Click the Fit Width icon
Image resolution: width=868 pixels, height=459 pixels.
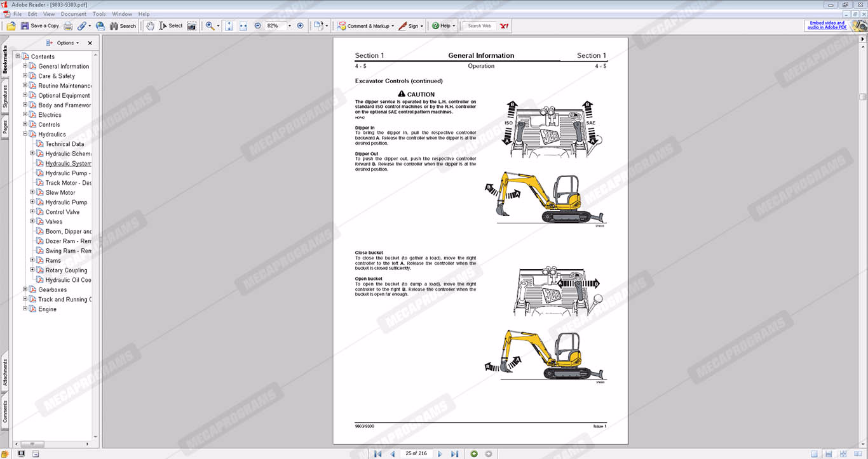click(x=243, y=26)
